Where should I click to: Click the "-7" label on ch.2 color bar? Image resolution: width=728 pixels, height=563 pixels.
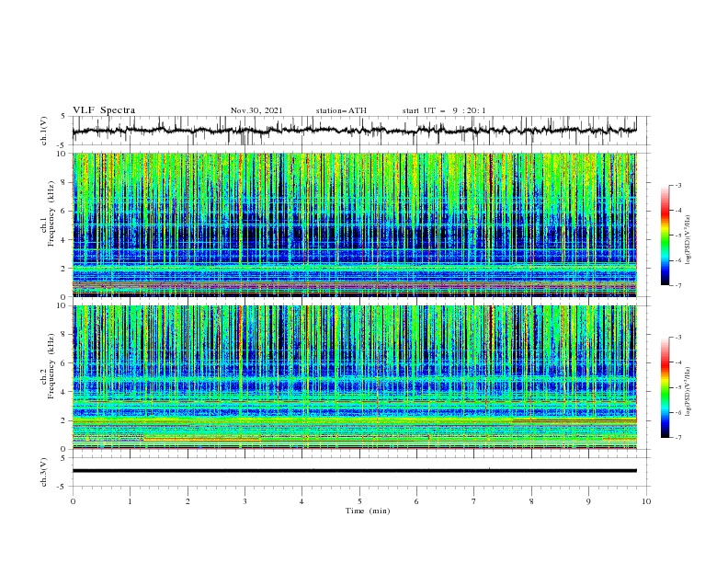pos(678,438)
